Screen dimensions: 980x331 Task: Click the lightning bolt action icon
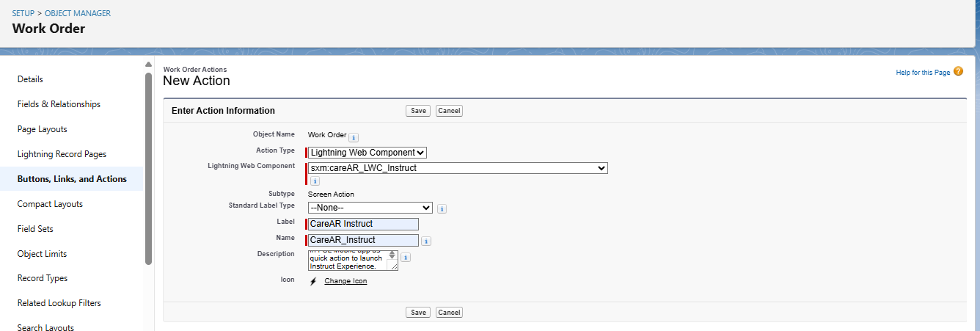[x=313, y=281]
